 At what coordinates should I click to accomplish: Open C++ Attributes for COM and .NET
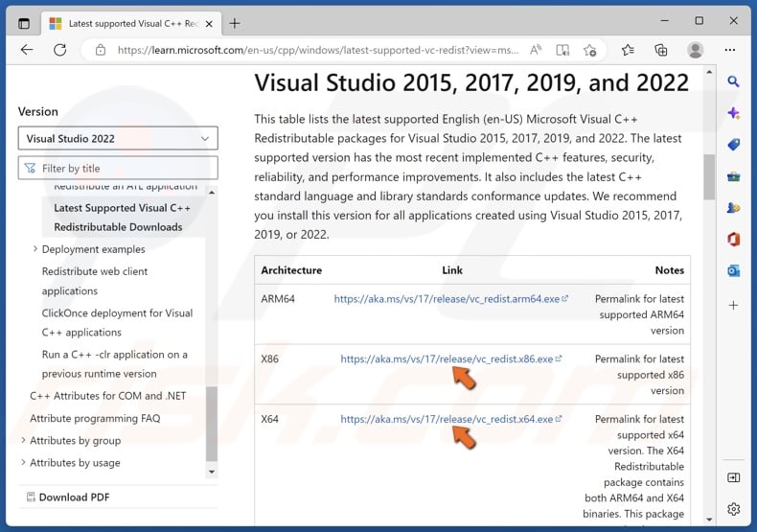click(x=107, y=396)
